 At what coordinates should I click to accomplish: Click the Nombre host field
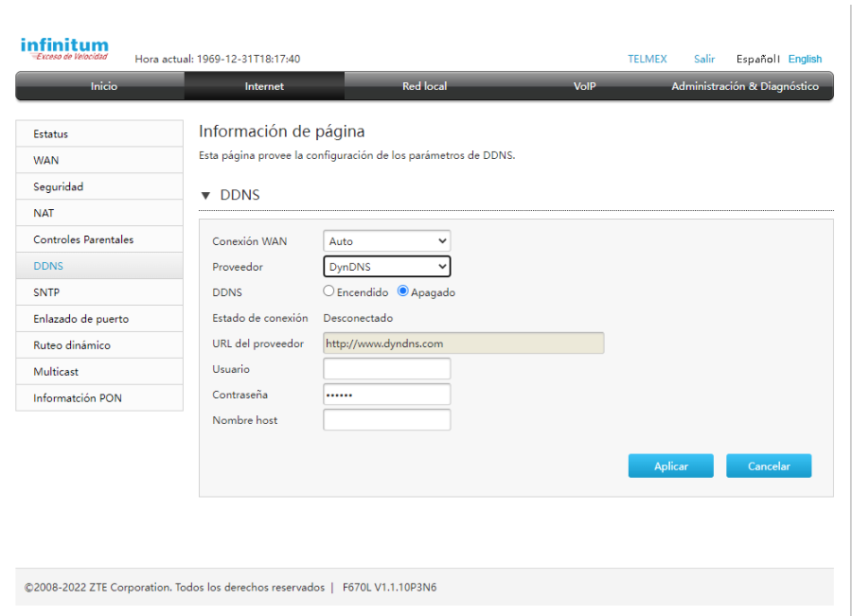click(x=386, y=420)
